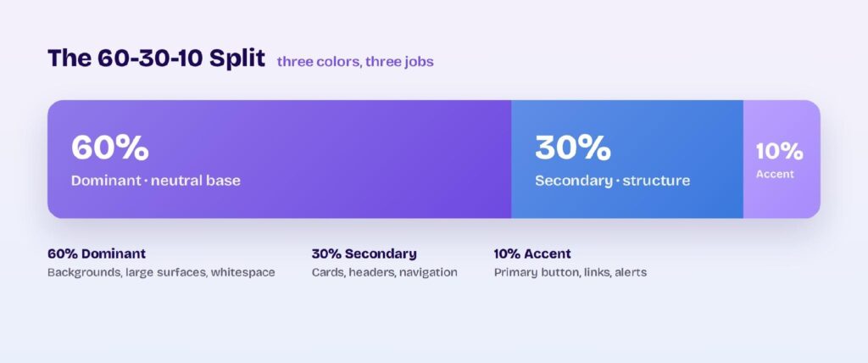Click the word navigation in legend
This screenshot has height=363, width=868.
coord(428,272)
